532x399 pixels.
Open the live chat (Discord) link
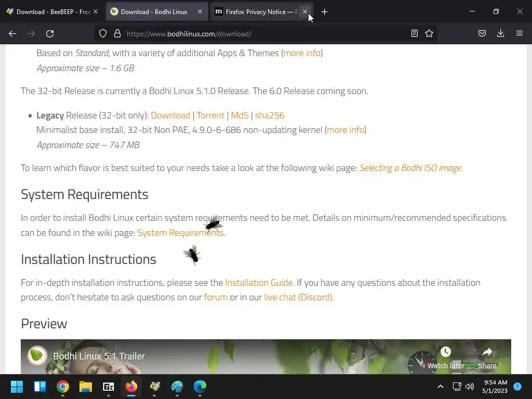pos(298,297)
